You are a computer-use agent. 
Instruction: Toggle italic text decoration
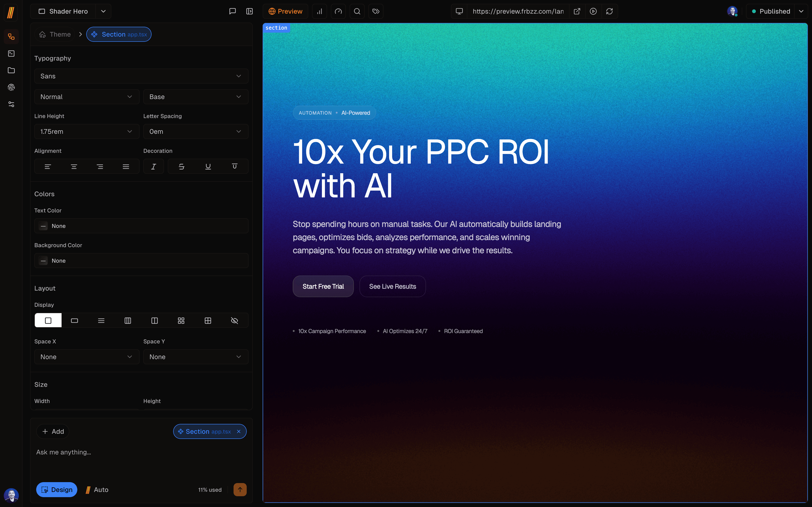(153, 167)
